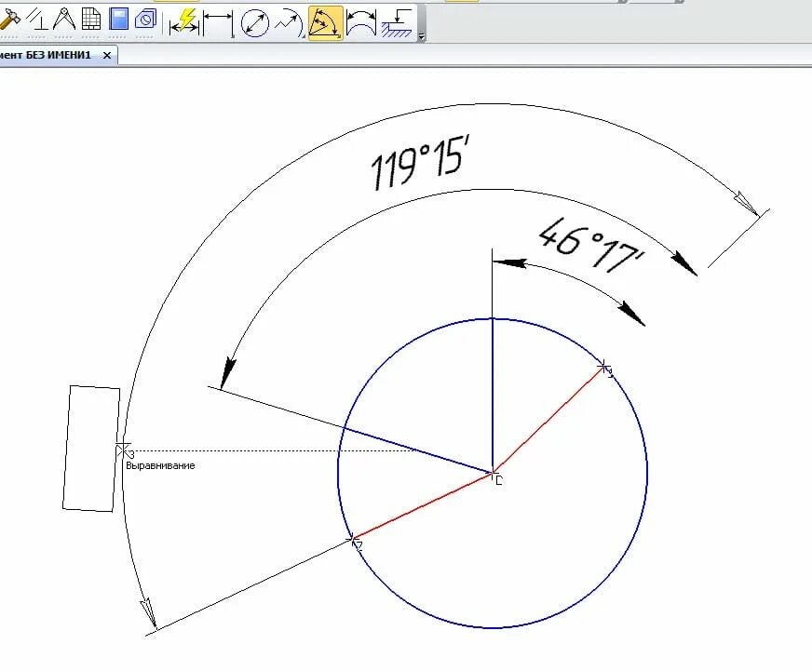This screenshot has width=812, height=671.
Task: Select the linear dimension tool
Action: pyautogui.click(x=218, y=23)
